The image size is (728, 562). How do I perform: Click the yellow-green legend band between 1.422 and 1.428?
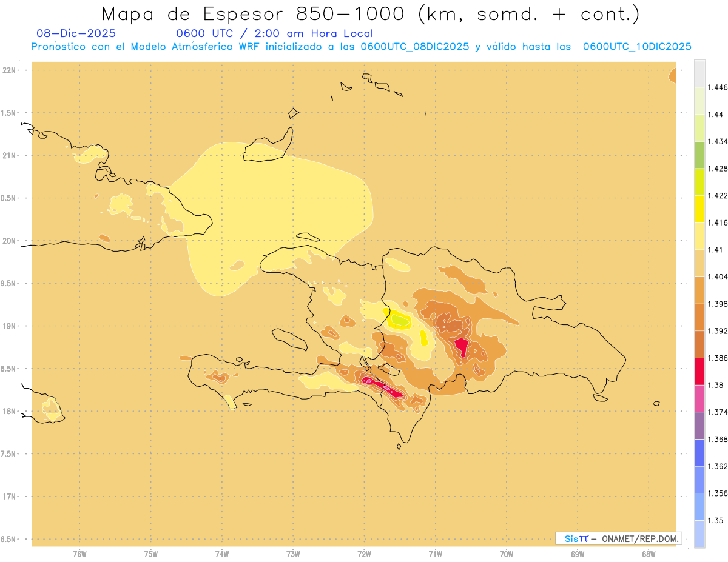point(699,182)
